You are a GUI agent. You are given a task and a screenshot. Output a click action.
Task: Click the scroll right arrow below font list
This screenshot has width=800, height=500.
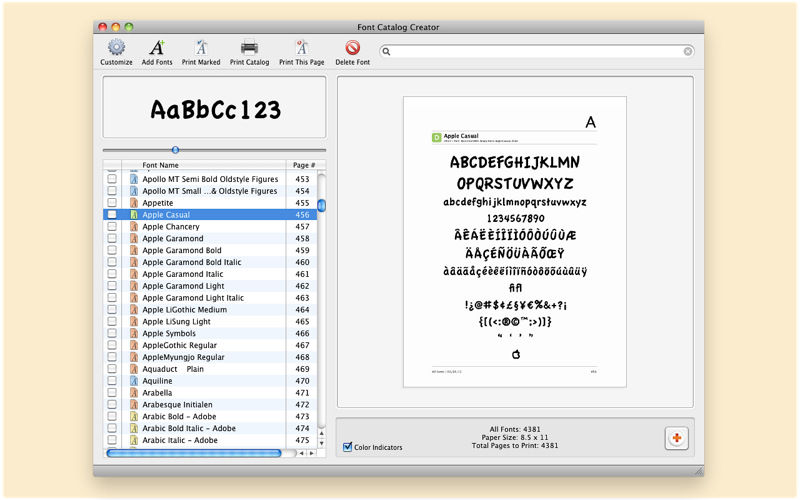click(311, 453)
